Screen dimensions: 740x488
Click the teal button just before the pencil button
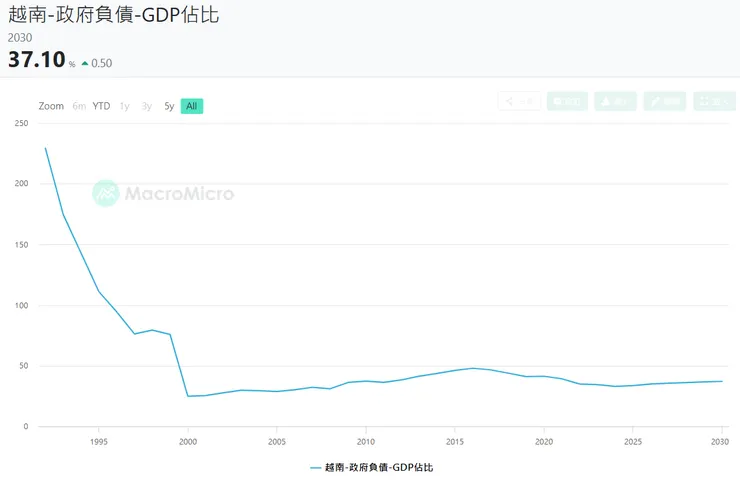pos(615,101)
